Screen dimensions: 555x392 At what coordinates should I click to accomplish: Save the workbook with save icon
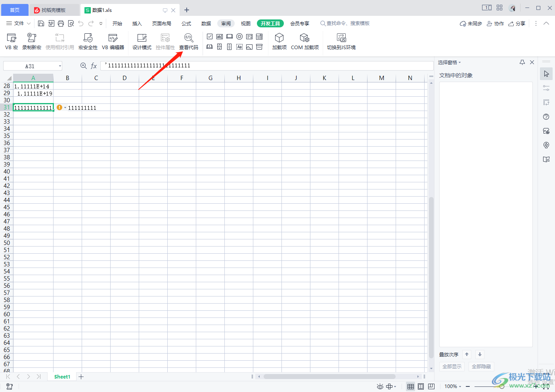click(x=41, y=24)
